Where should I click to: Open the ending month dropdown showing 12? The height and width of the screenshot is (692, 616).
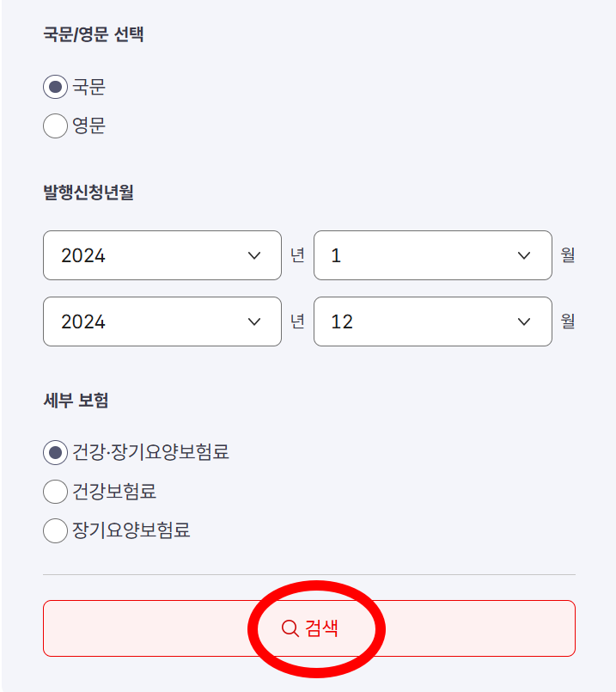(432, 322)
